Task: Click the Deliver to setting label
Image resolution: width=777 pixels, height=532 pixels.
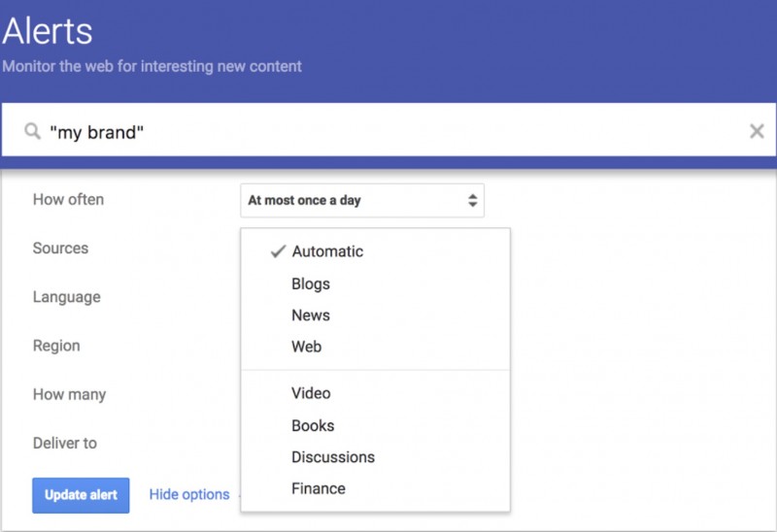Action: (x=65, y=443)
